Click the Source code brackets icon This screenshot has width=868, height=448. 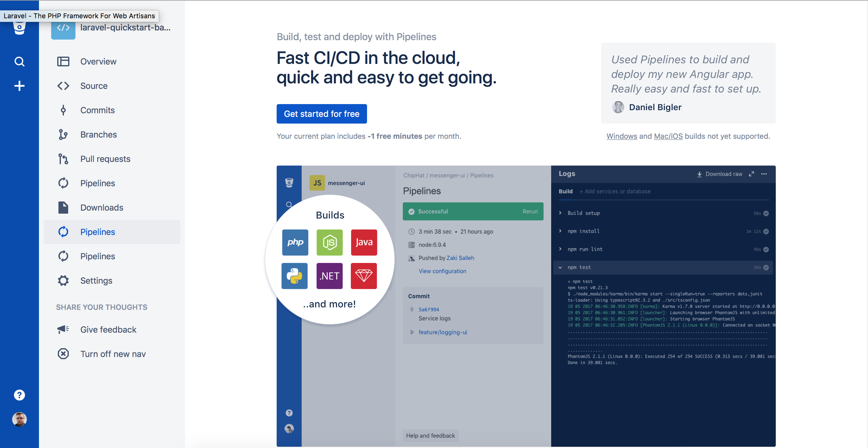tap(63, 86)
